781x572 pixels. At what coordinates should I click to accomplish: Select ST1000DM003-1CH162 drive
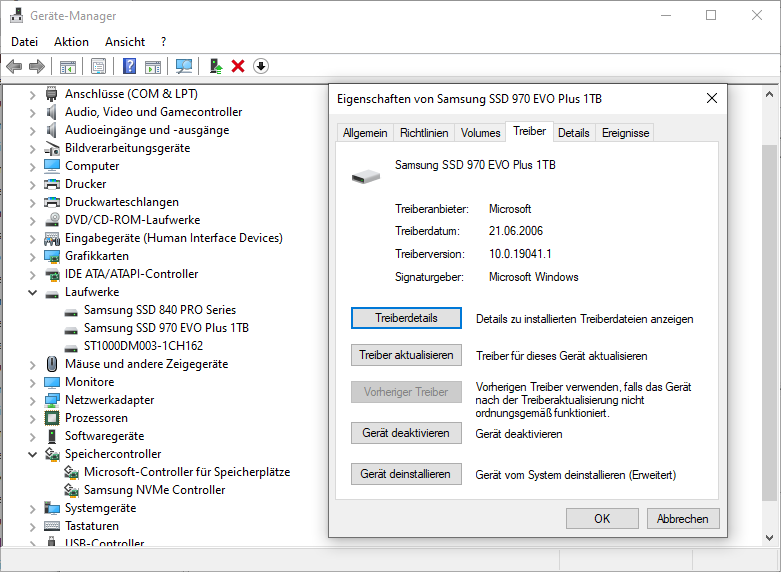(x=143, y=346)
